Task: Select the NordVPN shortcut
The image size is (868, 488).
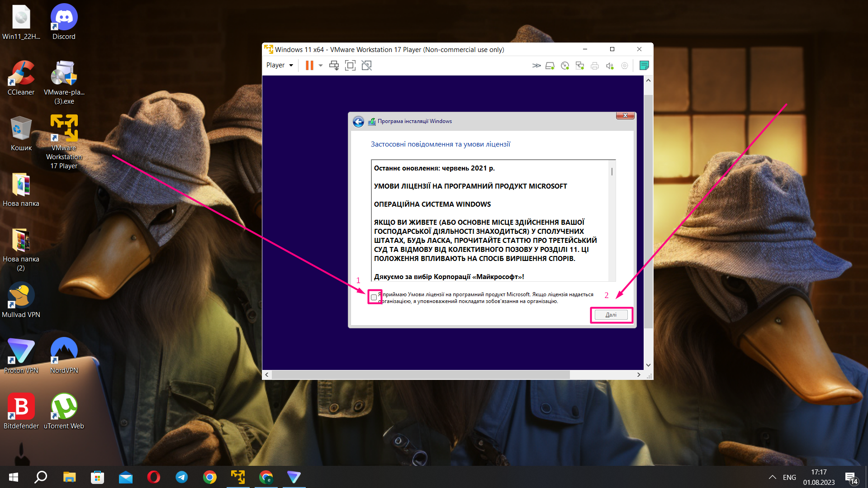Action: coord(64,355)
